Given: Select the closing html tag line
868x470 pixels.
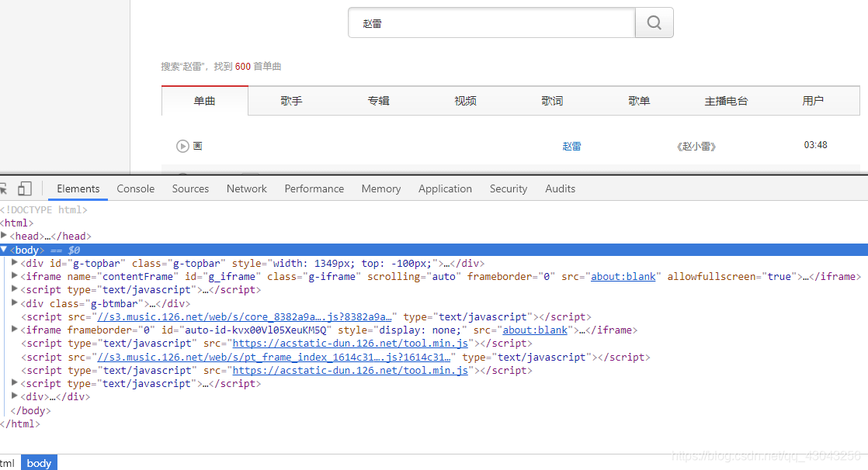Looking at the screenshot, I should click(x=20, y=424).
